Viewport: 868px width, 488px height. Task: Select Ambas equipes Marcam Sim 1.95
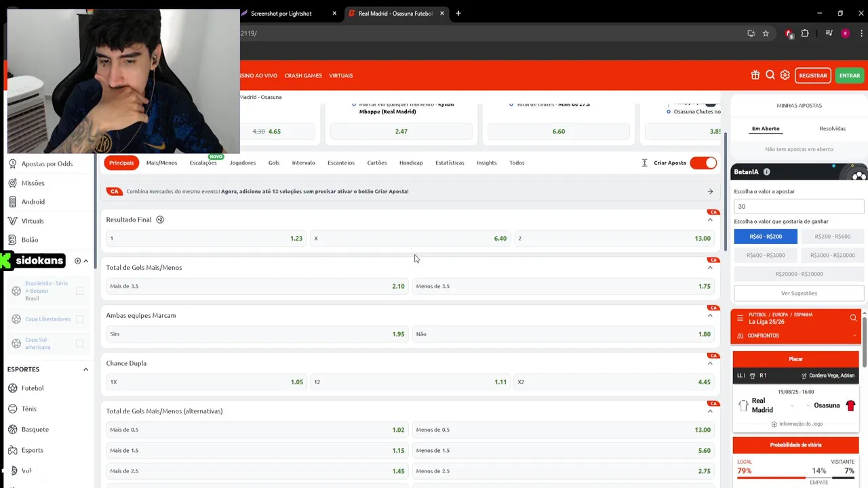point(257,334)
